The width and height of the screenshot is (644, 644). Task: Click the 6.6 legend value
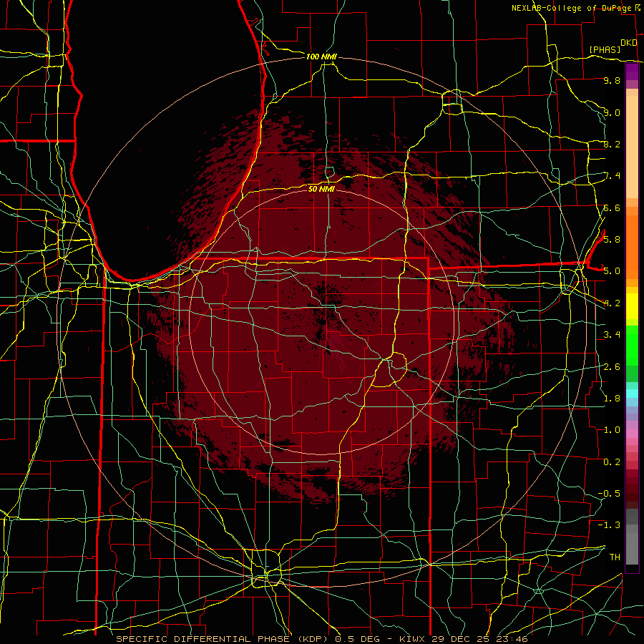[612, 208]
